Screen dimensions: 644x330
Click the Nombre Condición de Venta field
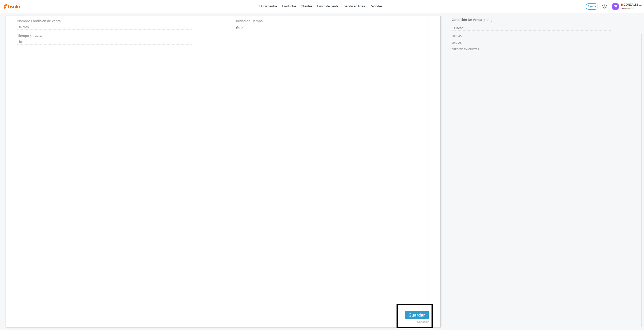click(x=104, y=27)
